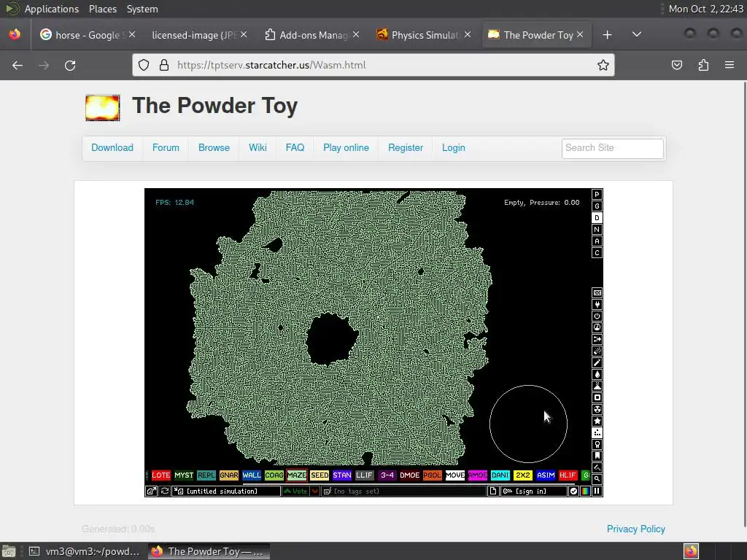Screen dimensions: 747x560
Task: Switch to the Add-ons Manager tab
Action: 314,35
